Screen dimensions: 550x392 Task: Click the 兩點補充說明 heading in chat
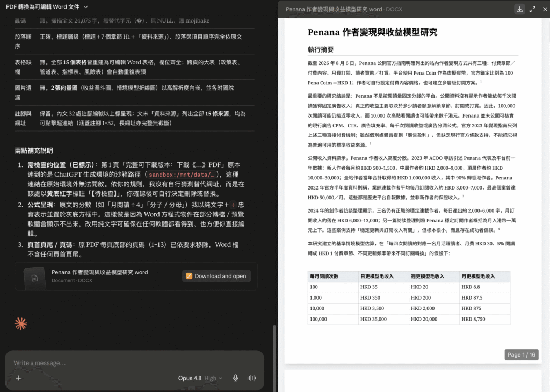click(x=34, y=150)
